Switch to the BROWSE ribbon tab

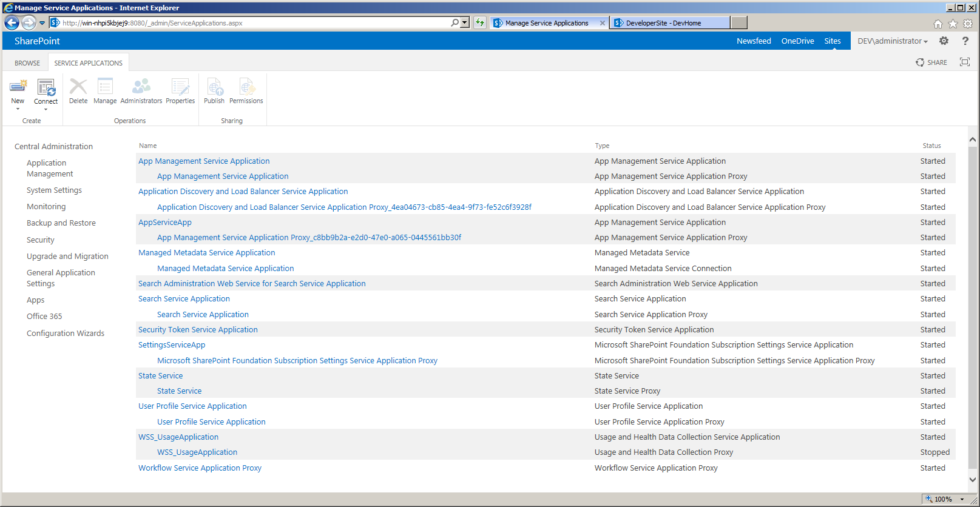coord(27,63)
